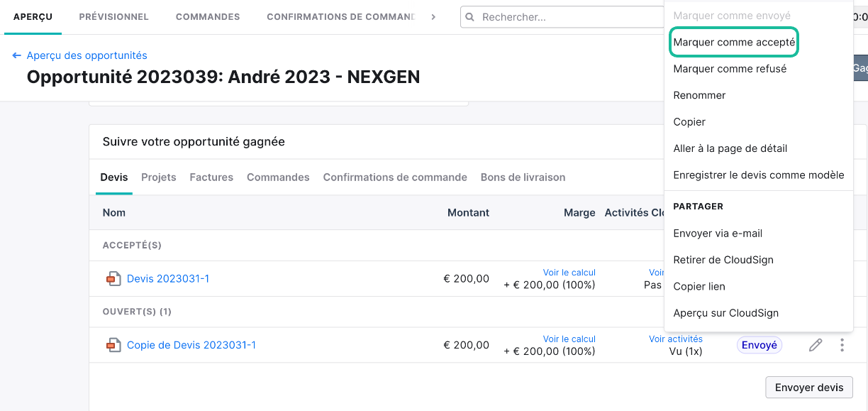Open the Devis 2023031-1 link
Image resolution: width=868 pixels, height=411 pixels.
[168, 279]
